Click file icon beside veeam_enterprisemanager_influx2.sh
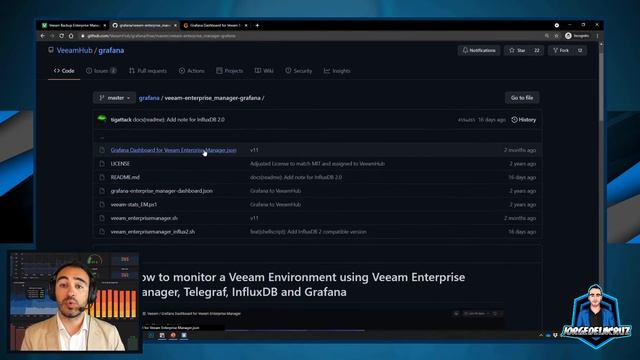This screenshot has height=360, width=640. pos(102,232)
